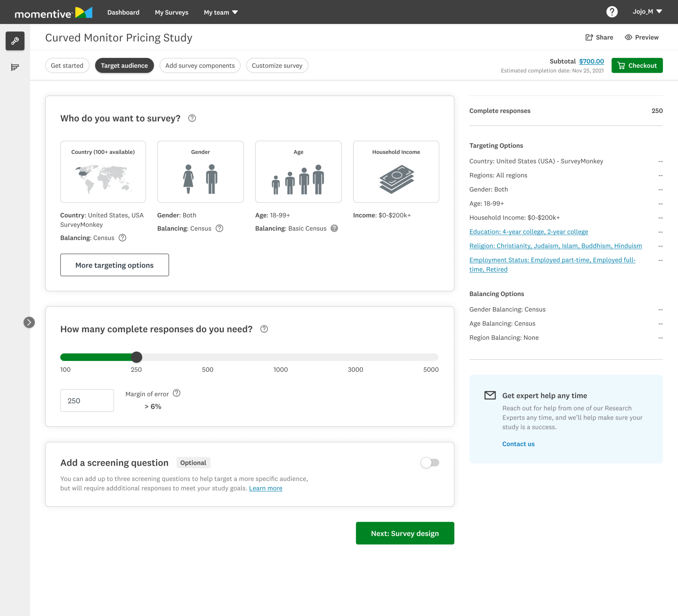Open the My Surveys menu
Image resolution: width=678 pixels, height=616 pixels.
click(171, 12)
